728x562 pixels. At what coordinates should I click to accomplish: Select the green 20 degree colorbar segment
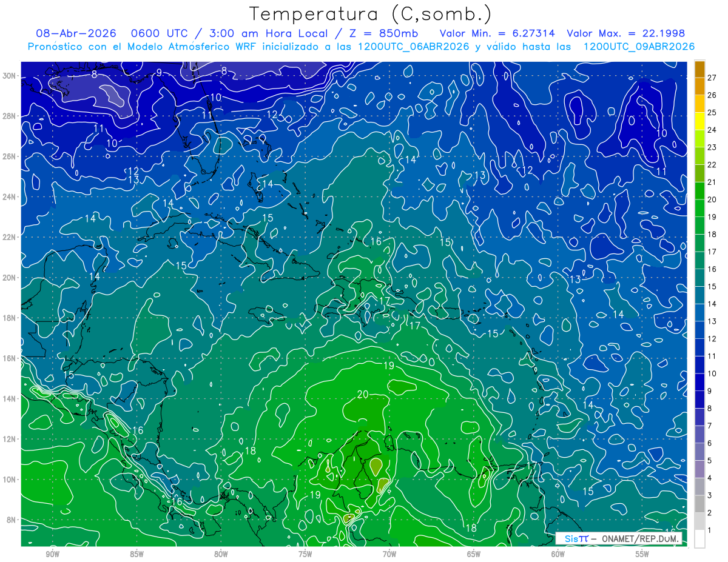(699, 191)
